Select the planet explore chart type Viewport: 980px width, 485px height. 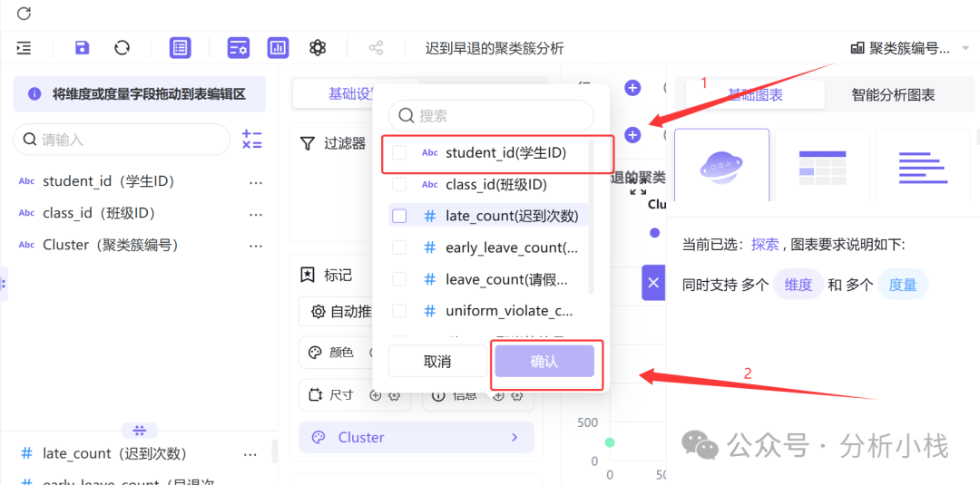coord(722,165)
